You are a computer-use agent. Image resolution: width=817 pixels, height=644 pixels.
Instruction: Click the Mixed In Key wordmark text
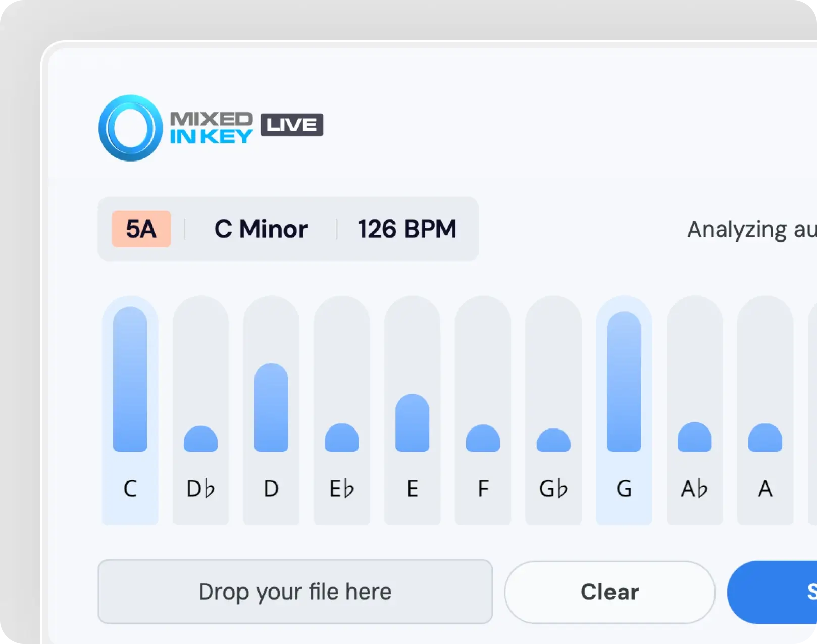tap(211, 128)
